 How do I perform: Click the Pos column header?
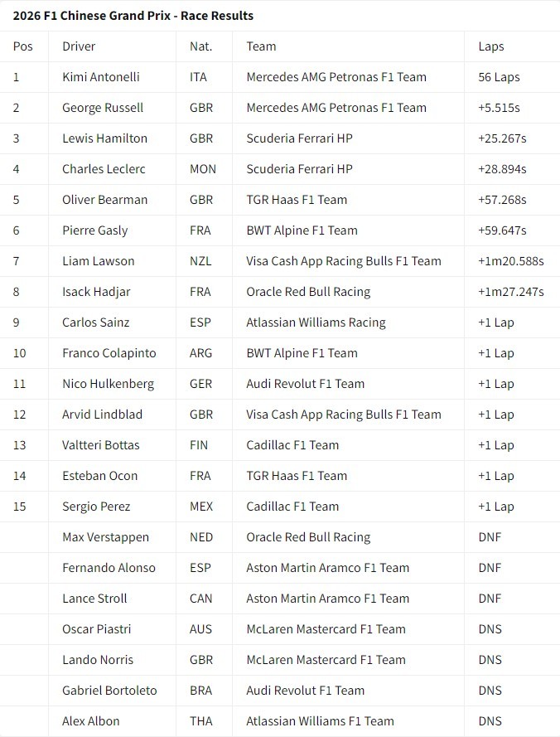[23, 46]
